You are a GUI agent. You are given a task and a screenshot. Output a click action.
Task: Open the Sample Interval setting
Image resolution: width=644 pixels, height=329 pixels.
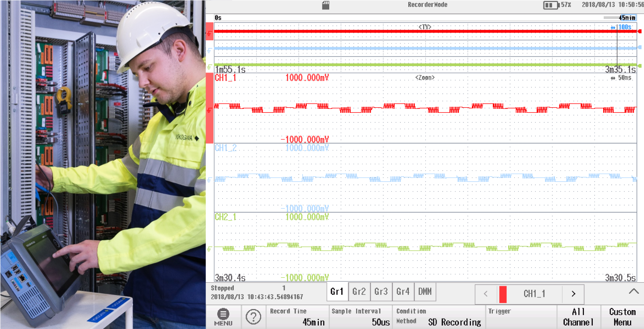pos(361,317)
